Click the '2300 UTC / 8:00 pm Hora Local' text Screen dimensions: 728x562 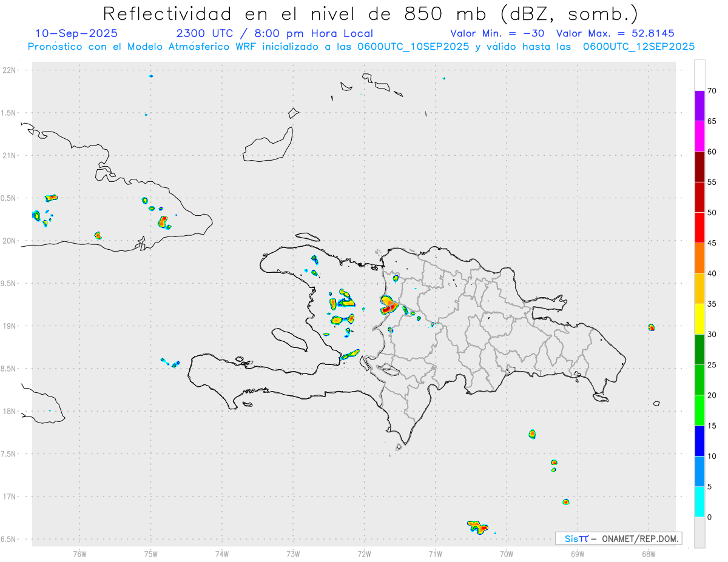pyautogui.click(x=274, y=33)
